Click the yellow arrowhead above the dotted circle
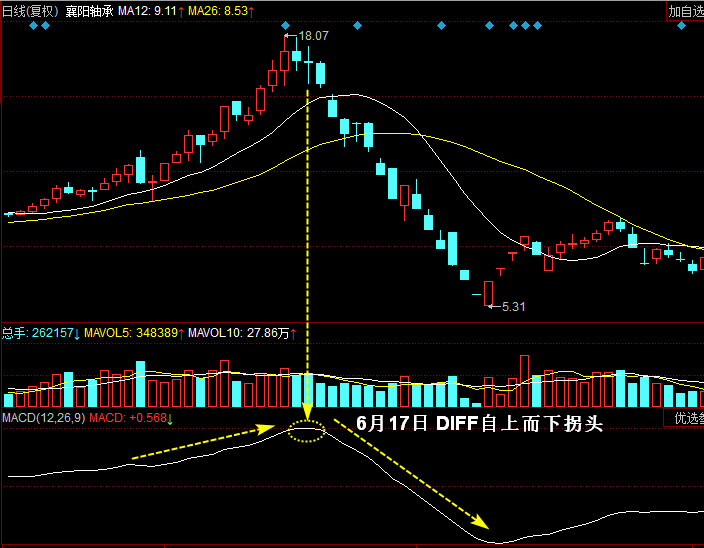This screenshot has width=704, height=548. 307,411
